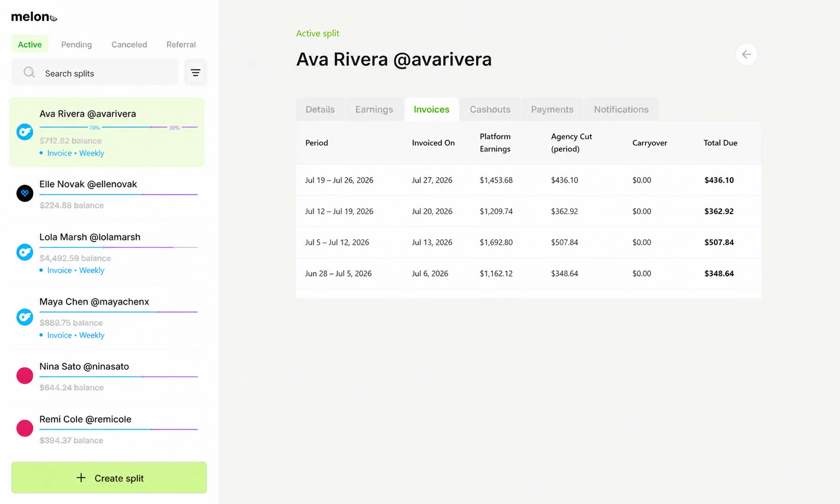840x504 pixels.
Task: Select Ava Rivera @avarivera in list
Action: (x=107, y=132)
